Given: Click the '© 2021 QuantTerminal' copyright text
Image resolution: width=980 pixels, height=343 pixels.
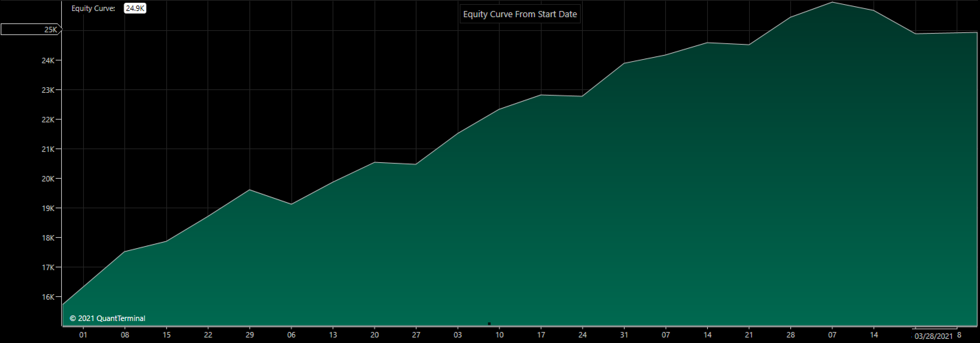Looking at the screenshot, I should 107,318.
